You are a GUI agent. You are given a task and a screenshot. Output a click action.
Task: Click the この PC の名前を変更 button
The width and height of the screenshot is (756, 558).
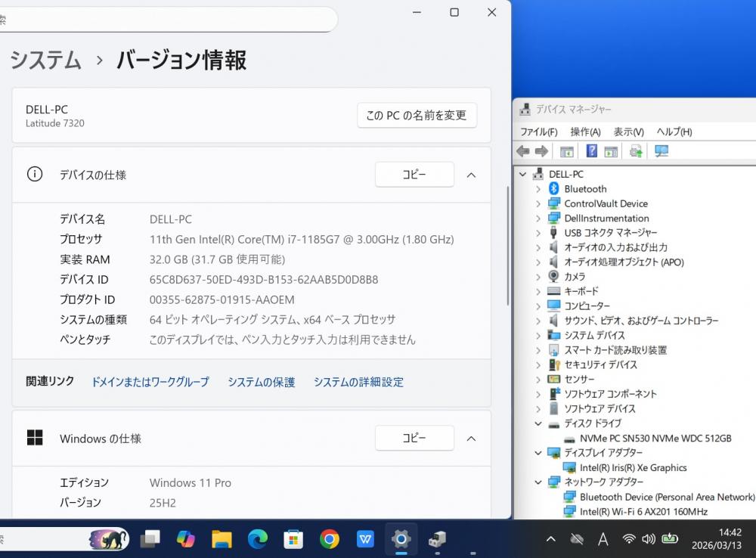[417, 116]
